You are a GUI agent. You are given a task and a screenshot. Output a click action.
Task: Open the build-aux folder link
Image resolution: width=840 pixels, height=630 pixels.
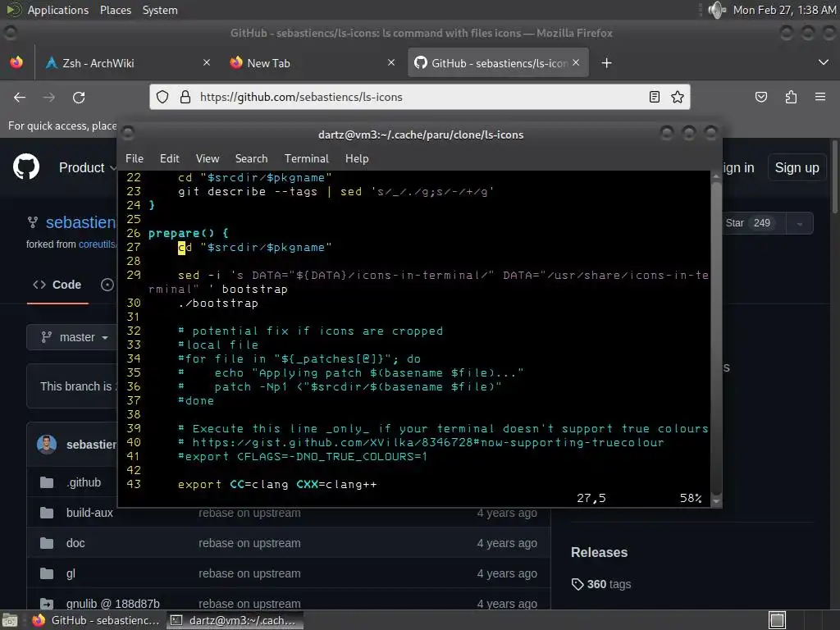click(89, 513)
